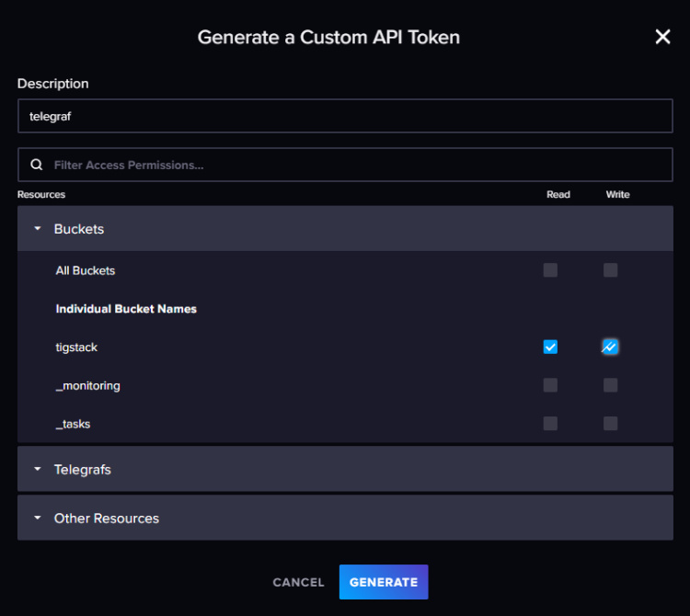Image resolution: width=690 pixels, height=616 pixels.
Task: Check Read permission for _monitoring bucket
Action: click(x=550, y=385)
